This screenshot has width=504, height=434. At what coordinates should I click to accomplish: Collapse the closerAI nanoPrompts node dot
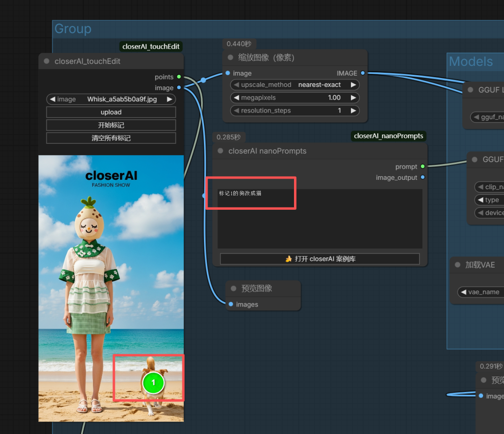[220, 151]
